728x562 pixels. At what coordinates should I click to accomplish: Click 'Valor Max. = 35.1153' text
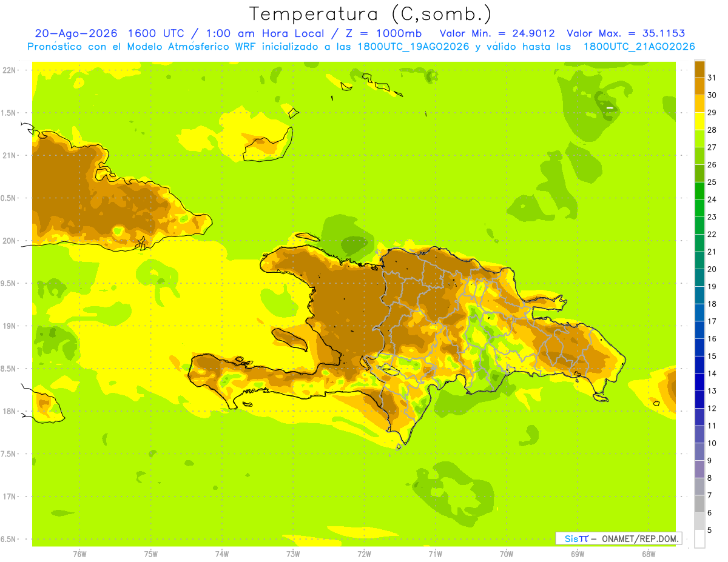(x=625, y=33)
